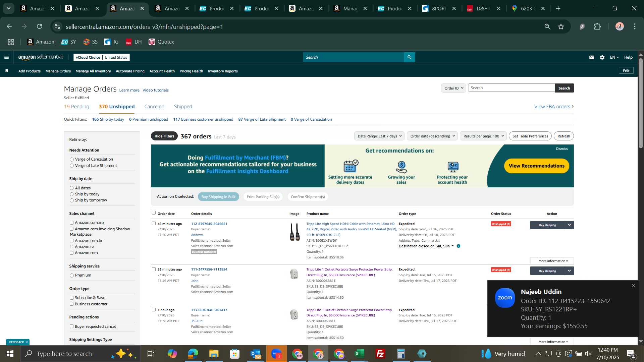Open Manage All Inventory menu item
Screen dimensions: 644x362
[93, 71]
